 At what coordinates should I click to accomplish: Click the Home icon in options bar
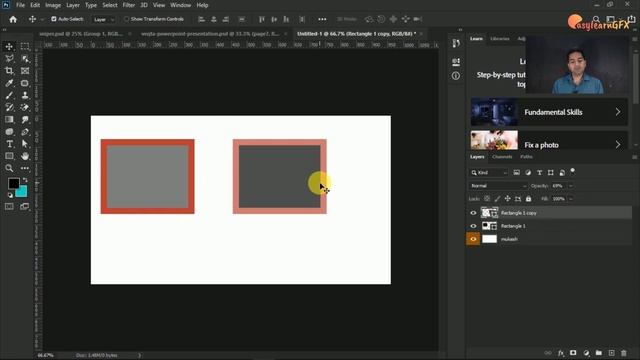13,19
